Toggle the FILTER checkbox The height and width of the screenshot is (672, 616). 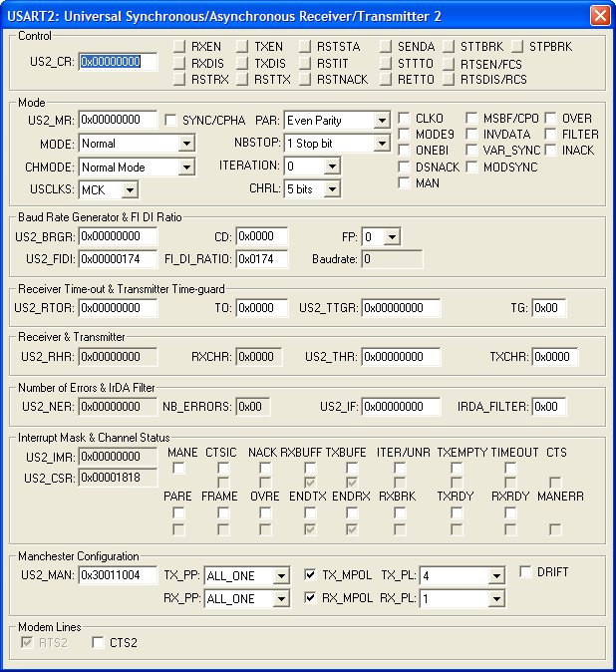(550, 135)
